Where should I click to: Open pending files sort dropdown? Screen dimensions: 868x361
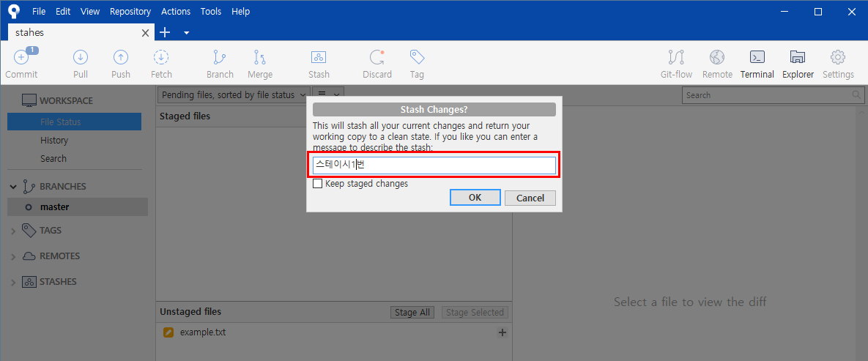[x=234, y=94]
